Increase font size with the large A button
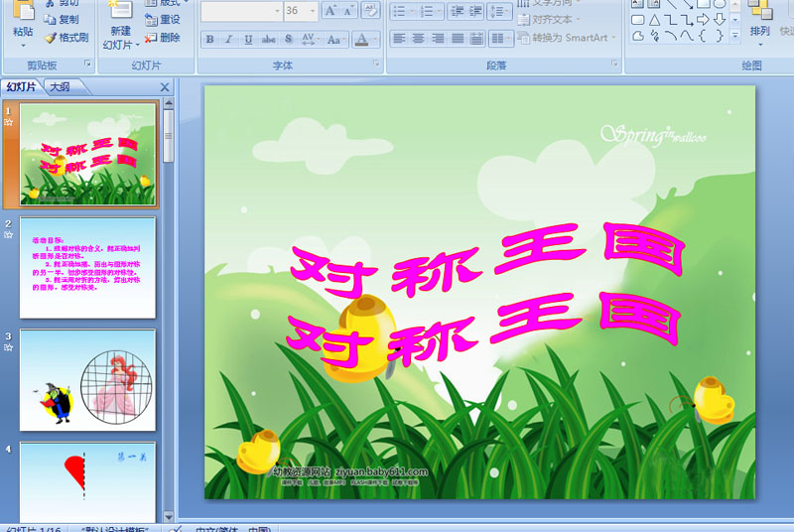The width and height of the screenshot is (794, 532). point(330,11)
